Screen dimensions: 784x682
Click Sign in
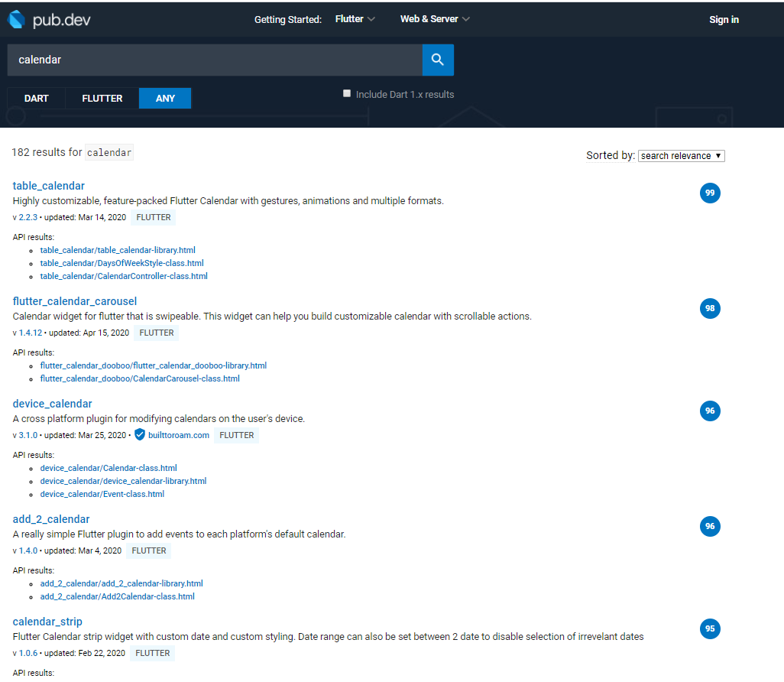coord(724,20)
